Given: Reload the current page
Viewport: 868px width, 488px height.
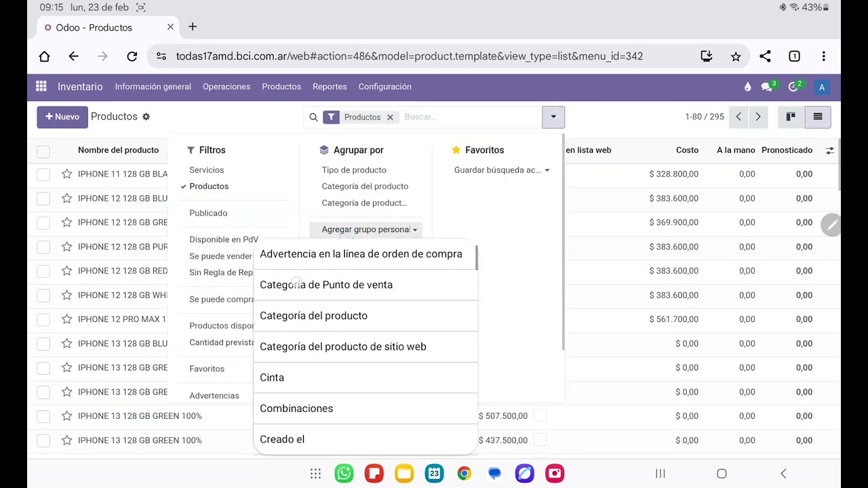Looking at the screenshot, I should pyautogui.click(x=132, y=56).
